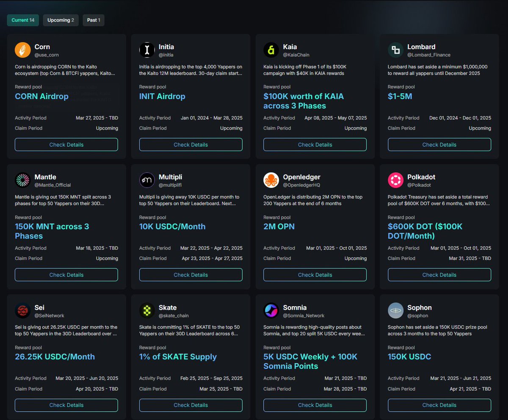Click the Kaia project logo icon
The height and width of the screenshot is (420, 508).
[x=271, y=50]
